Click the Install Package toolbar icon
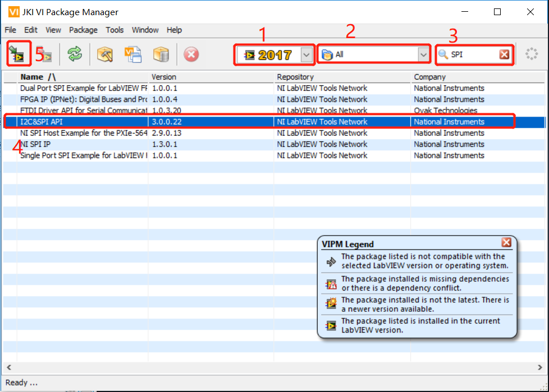The image size is (549, 392). 17,54
